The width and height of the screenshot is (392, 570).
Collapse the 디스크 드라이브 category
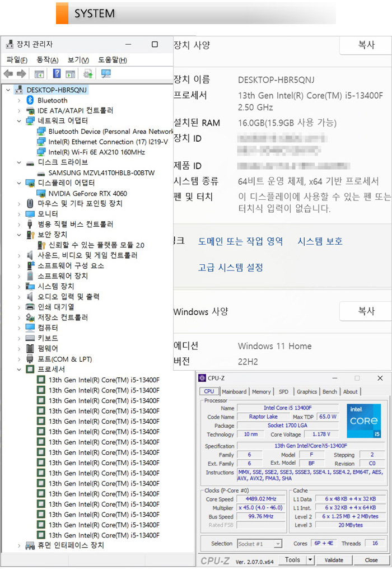pos(19,162)
